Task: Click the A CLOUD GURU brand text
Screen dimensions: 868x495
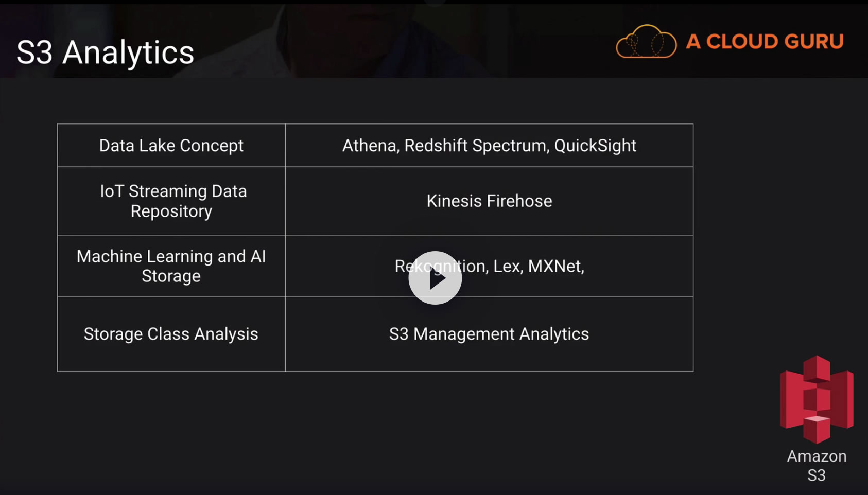Action: pyautogui.click(x=765, y=42)
